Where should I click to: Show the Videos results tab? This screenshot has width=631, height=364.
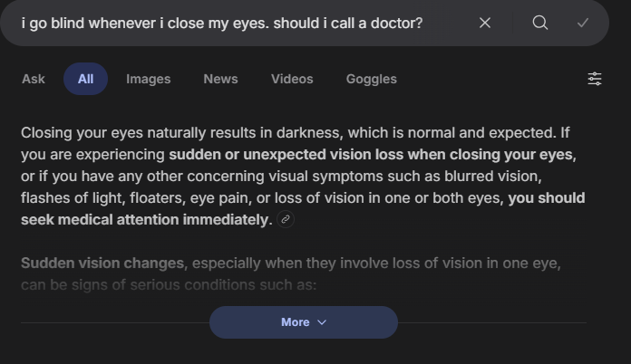tap(292, 79)
